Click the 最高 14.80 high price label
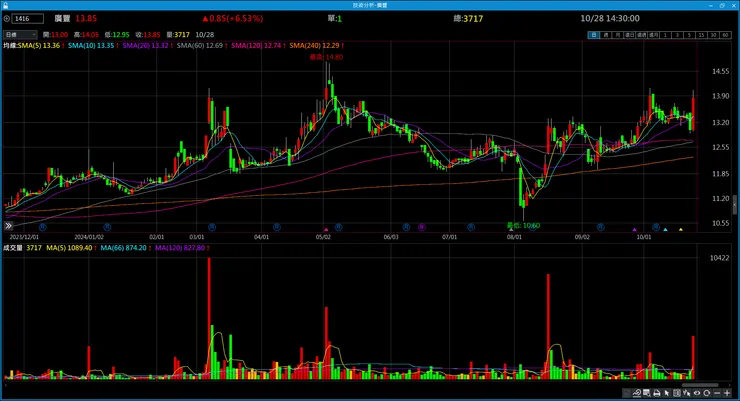This screenshot has height=401, width=740. pyautogui.click(x=326, y=57)
